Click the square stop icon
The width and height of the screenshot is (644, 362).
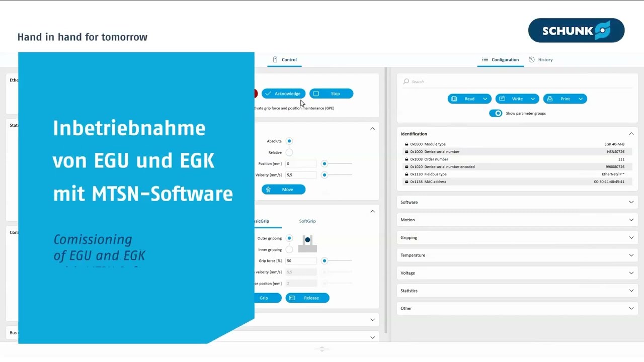[316, 94]
